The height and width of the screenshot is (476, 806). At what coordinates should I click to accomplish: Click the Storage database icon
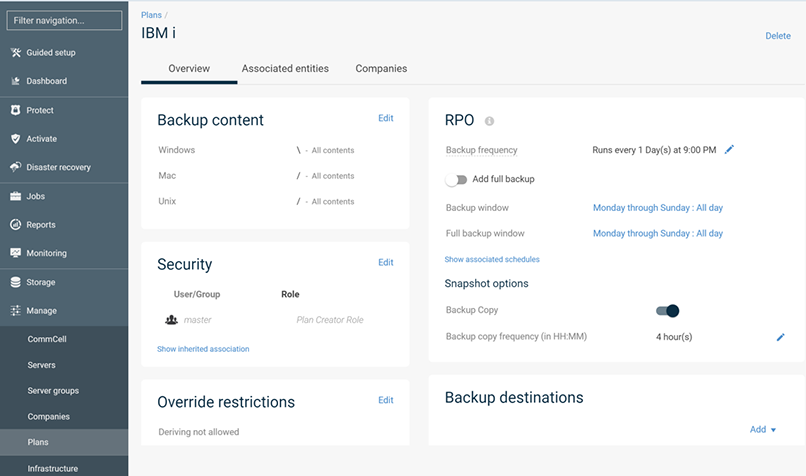(15, 282)
